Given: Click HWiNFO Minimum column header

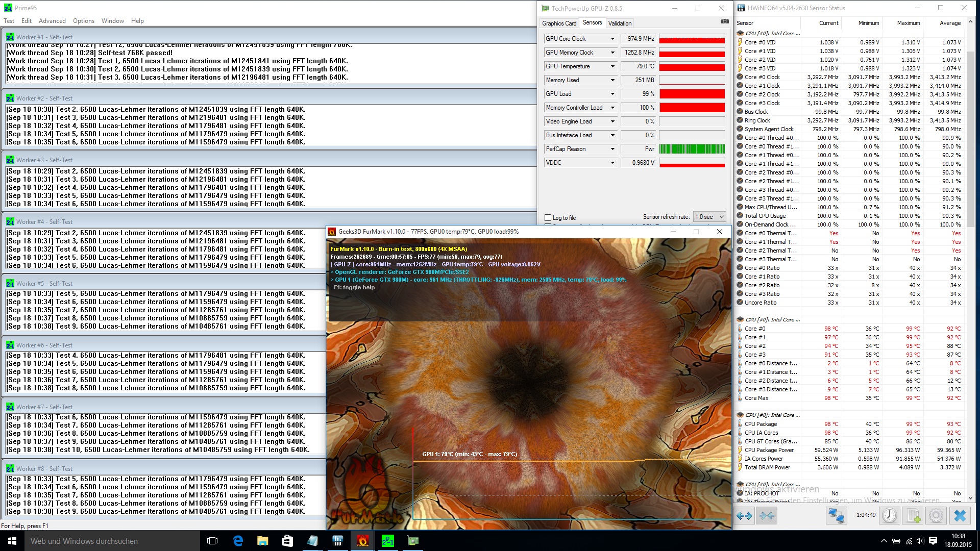Looking at the screenshot, I should pyautogui.click(x=862, y=23).
